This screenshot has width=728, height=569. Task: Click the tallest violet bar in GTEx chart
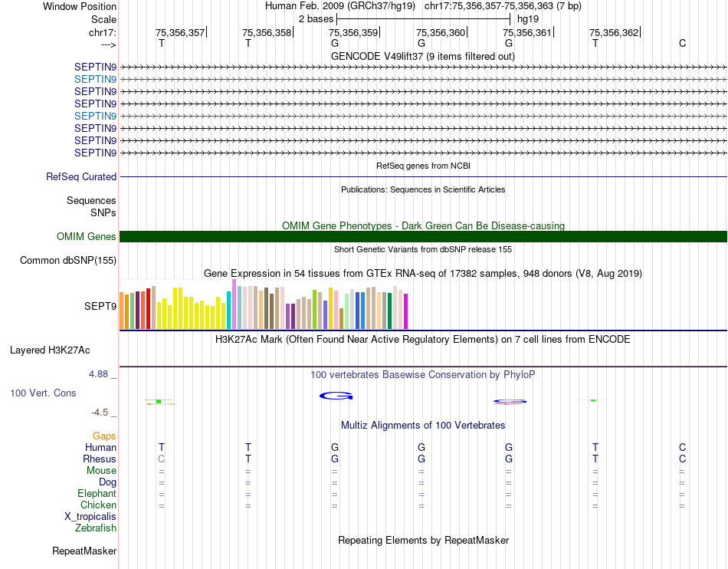[x=234, y=304]
